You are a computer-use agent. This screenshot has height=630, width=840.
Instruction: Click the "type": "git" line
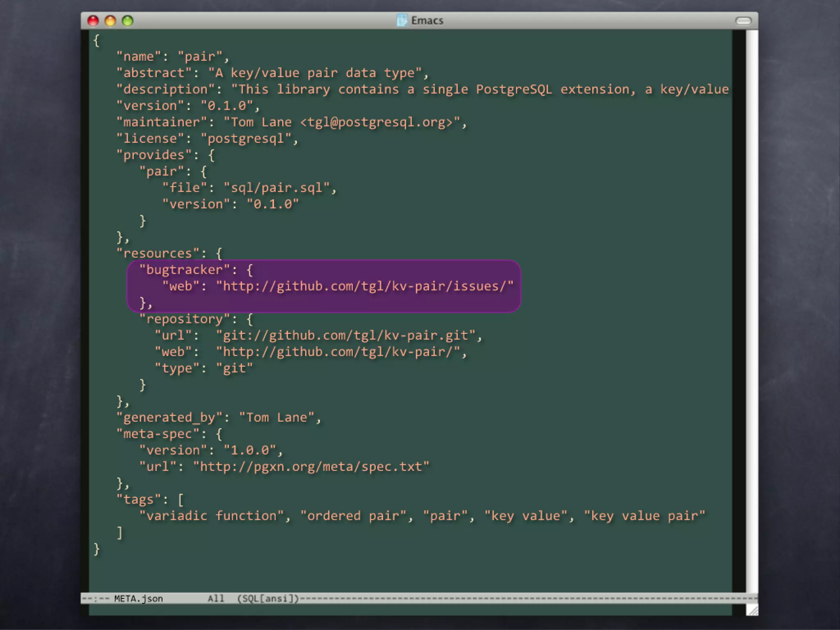(x=204, y=368)
